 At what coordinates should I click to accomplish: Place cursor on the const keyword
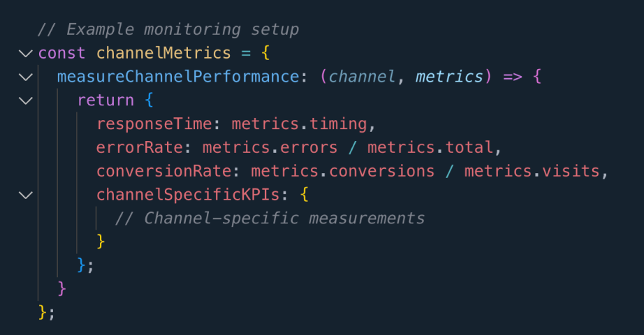tap(61, 53)
